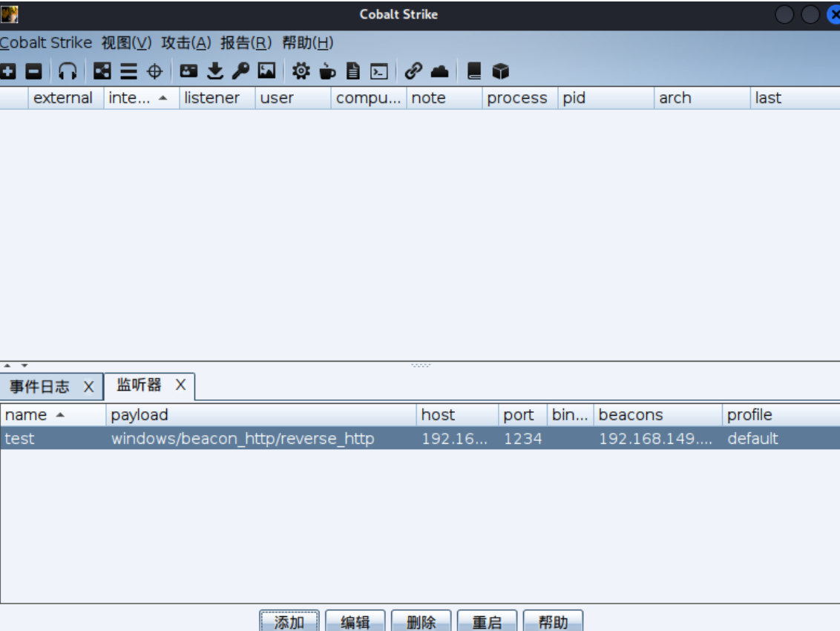View keystrokes using the key icon
This screenshot has width=840, height=631.
[240, 71]
